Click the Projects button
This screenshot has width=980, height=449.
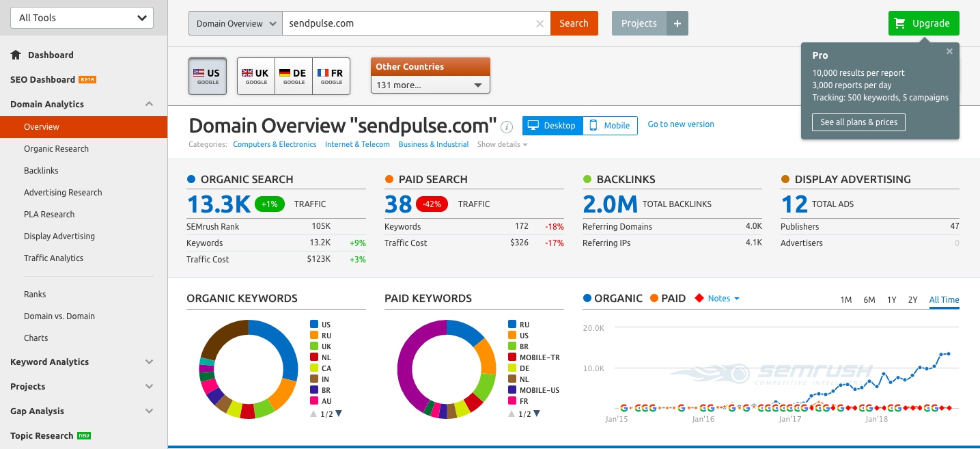tap(639, 23)
